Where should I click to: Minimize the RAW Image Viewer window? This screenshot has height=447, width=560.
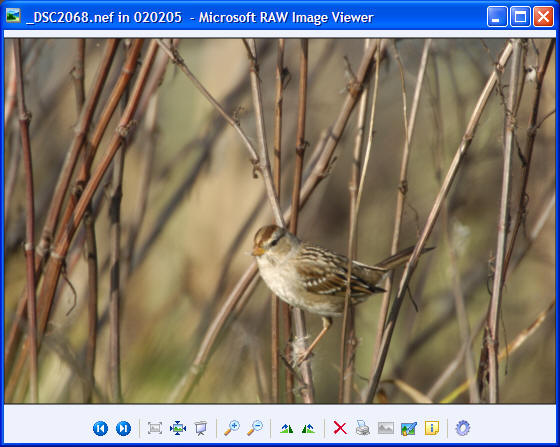pos(497,16)
